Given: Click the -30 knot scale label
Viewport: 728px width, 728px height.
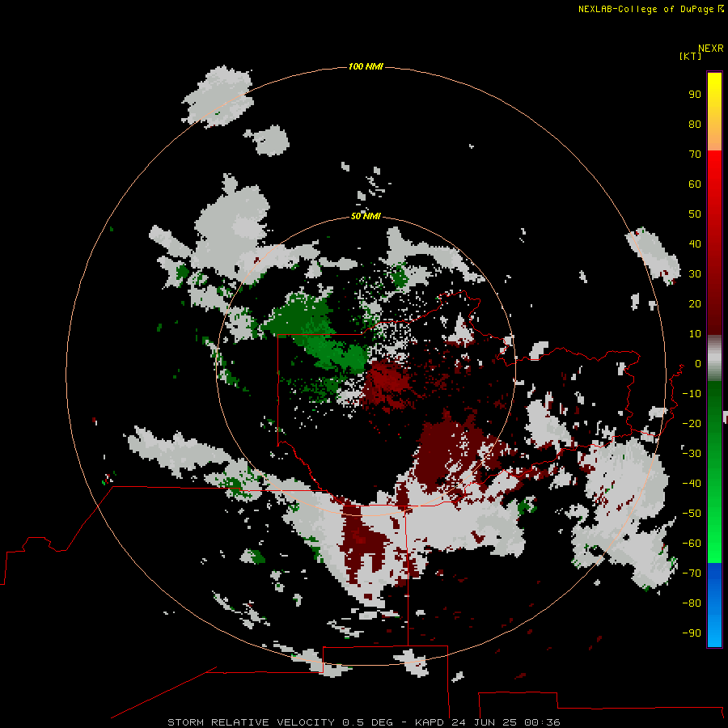Looking at the screenshot, I should pos(692,454).
